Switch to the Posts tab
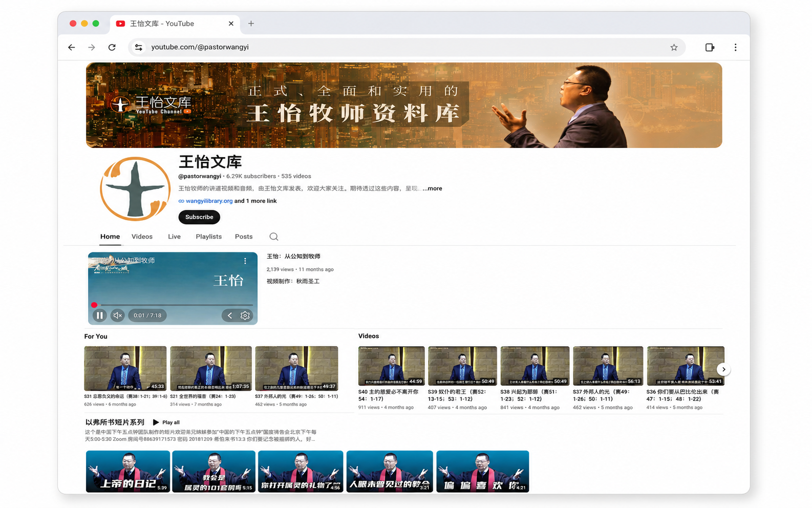The height and width of the screenshot is (508, 812). [244, 237]
